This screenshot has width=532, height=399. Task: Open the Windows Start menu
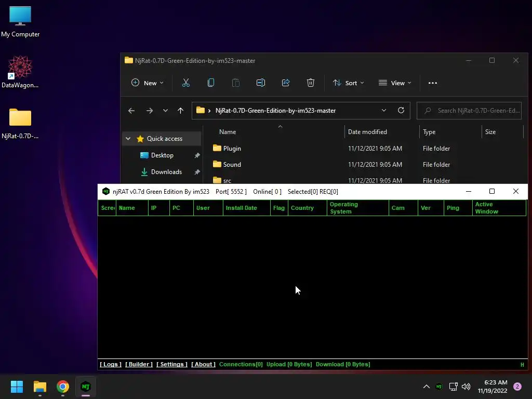pos(17,387)
